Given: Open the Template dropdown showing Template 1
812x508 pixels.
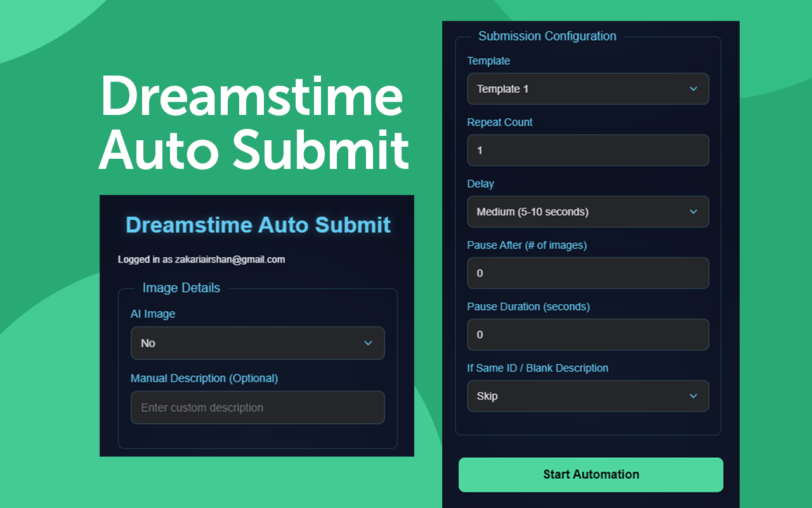Looking at the screenshot, I should pos(588,89).
